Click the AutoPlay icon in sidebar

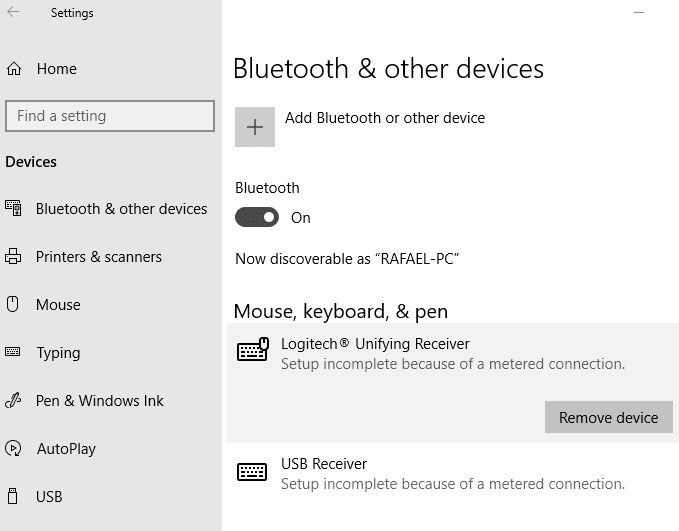(13, 449)
